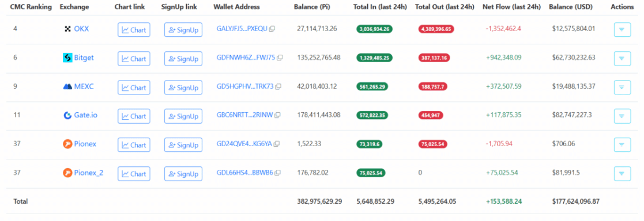
Task: Open the Chart button for Pionex_2
Action: click(134, 173)
